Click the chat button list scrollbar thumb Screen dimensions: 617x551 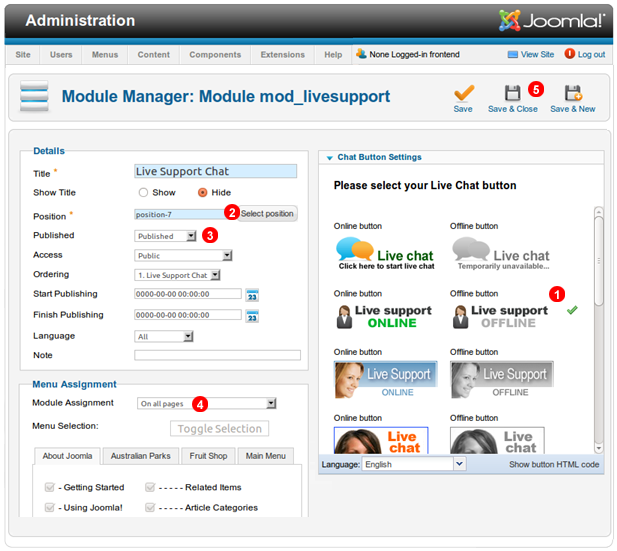tap(599, 261)
